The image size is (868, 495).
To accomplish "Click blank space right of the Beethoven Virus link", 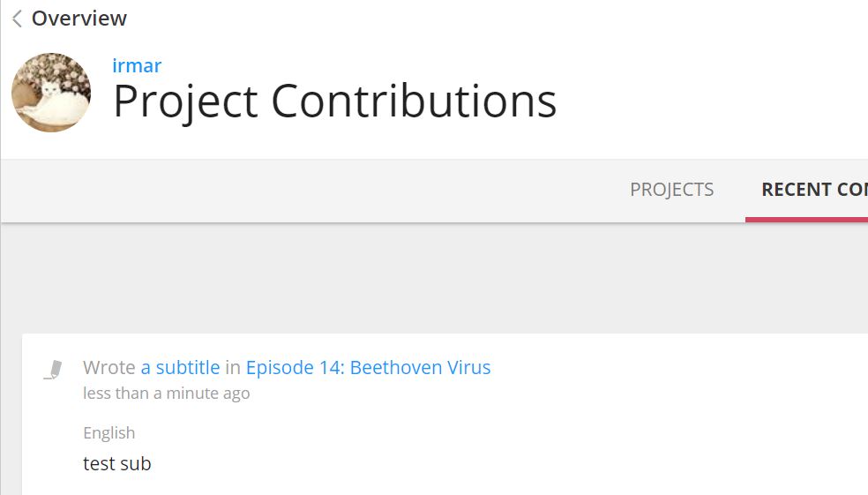I will (x=676, y=368).
